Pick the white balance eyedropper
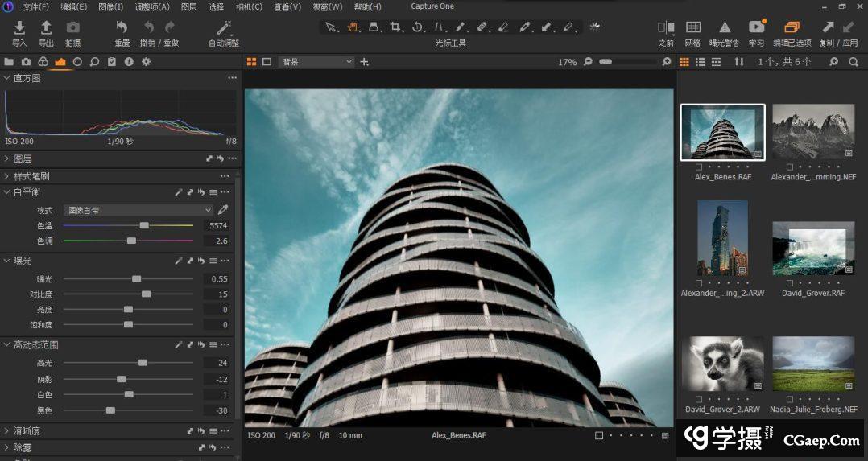This screenshot has height=461, width=868. click(x=224, y=209)
